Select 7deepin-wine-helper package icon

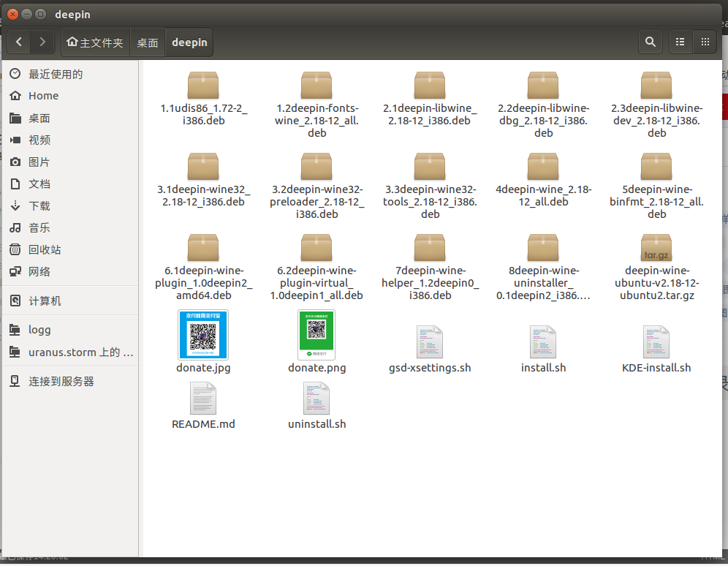click(430, 248)
